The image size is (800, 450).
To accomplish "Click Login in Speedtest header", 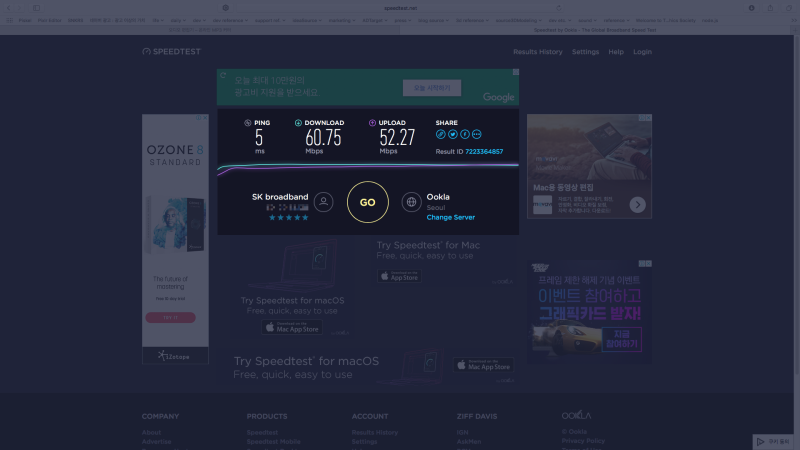I will [642, 52].
